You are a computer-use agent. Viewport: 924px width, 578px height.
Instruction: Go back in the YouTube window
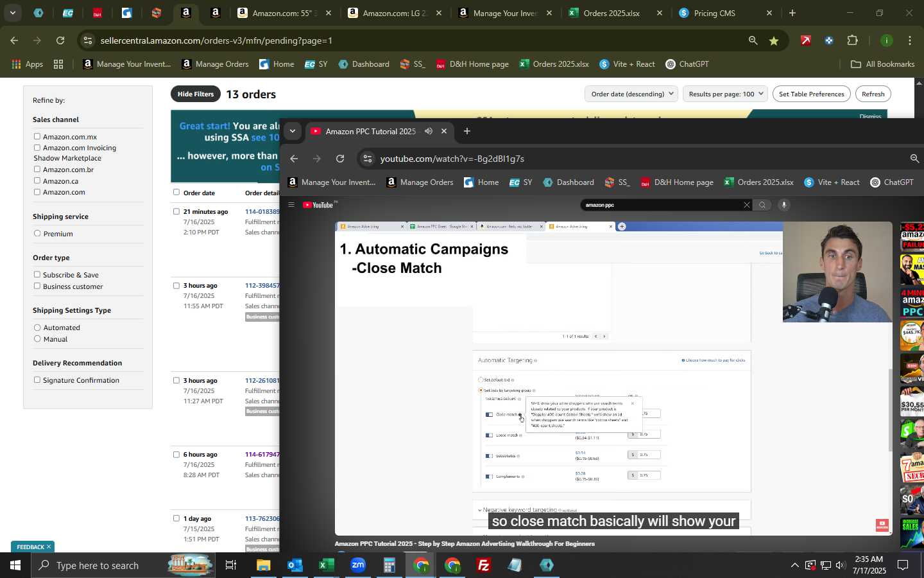click(x=294, y=159)
